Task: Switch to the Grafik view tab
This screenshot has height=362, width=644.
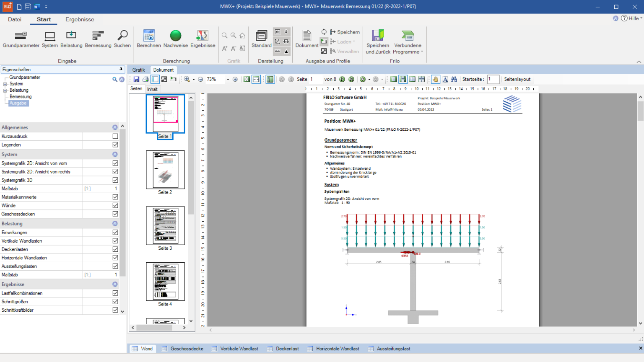Action: click(x=138, y=70)
